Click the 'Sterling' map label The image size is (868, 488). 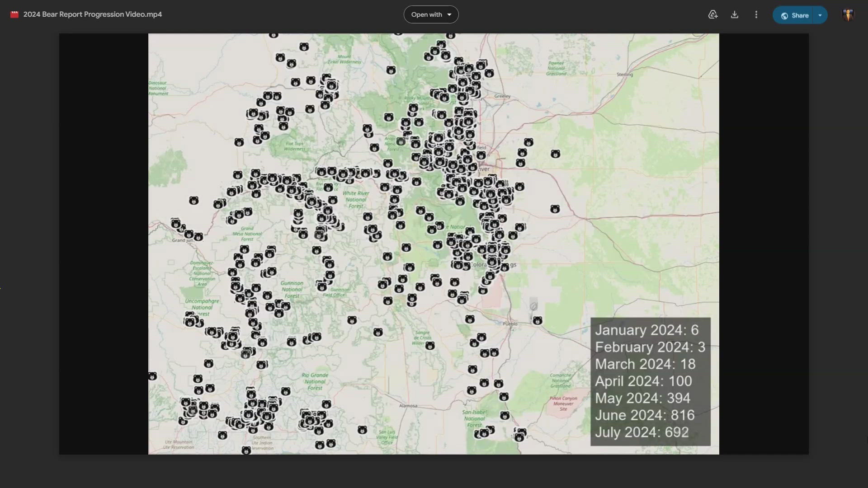tap(625, 75)
